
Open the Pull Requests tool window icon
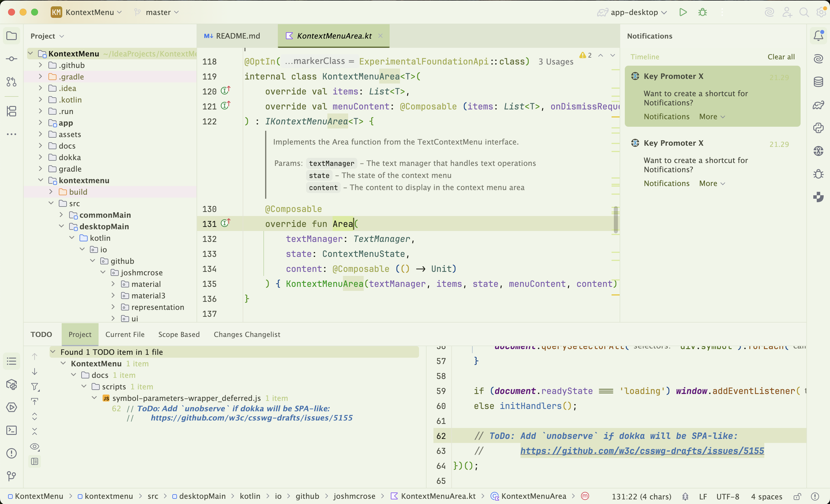[x=12, y=82]
